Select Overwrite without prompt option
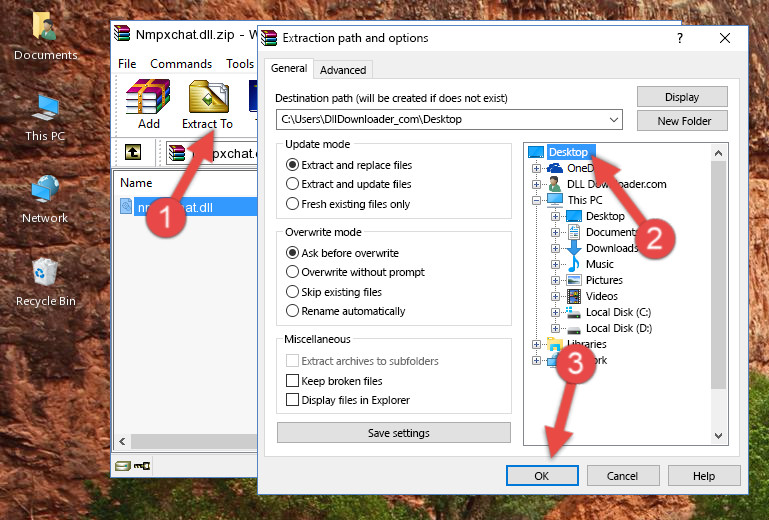Viewport: 769px width, 520px height. [355, 272]
